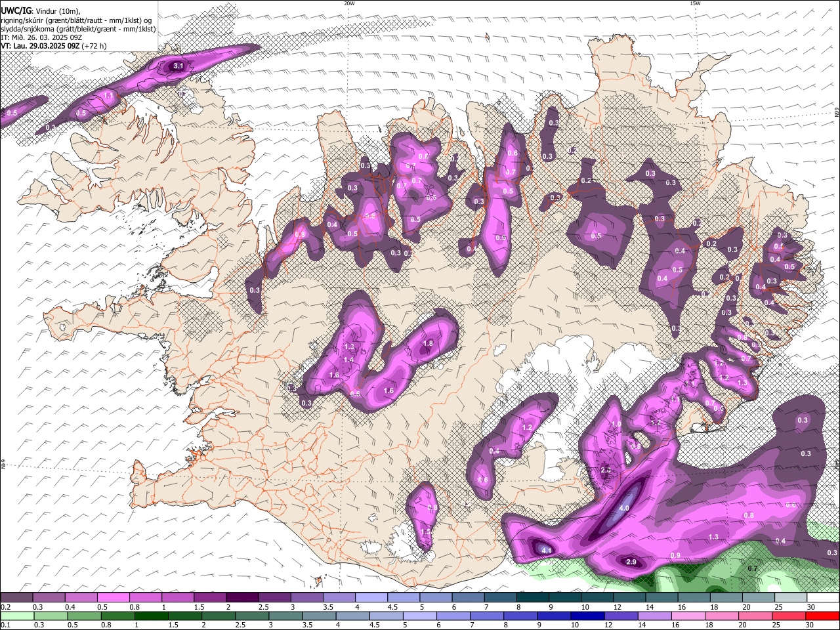Click the 1.4 snowfall value label
The image size is (840, 630).
[348, 360]
